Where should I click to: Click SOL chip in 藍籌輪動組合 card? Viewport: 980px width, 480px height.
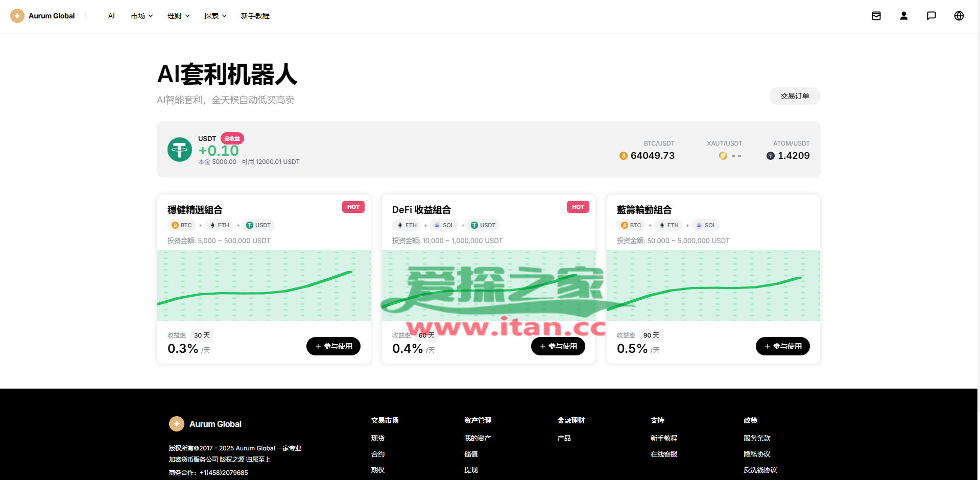706,225
